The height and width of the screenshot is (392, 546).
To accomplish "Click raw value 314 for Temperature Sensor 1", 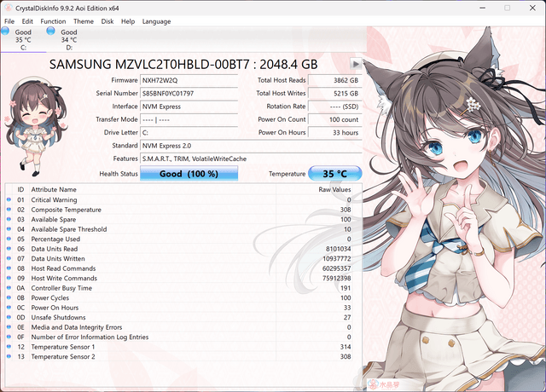I will [346, 347].
